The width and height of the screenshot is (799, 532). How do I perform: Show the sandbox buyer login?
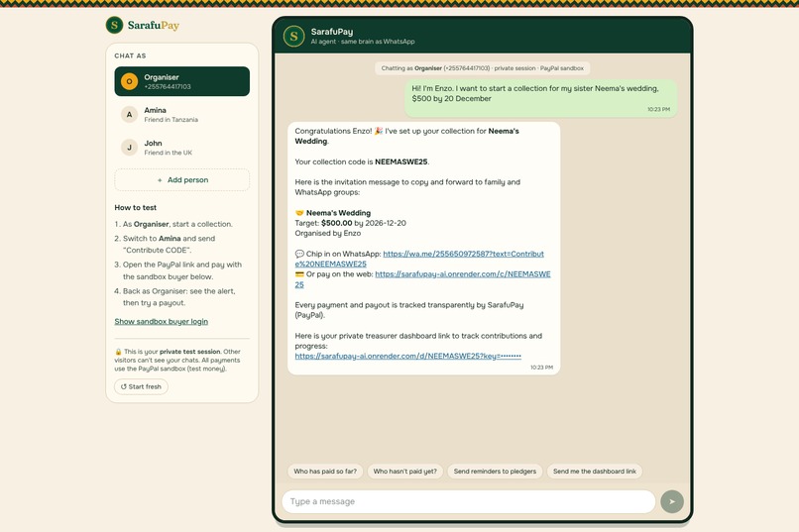point(161,321)
